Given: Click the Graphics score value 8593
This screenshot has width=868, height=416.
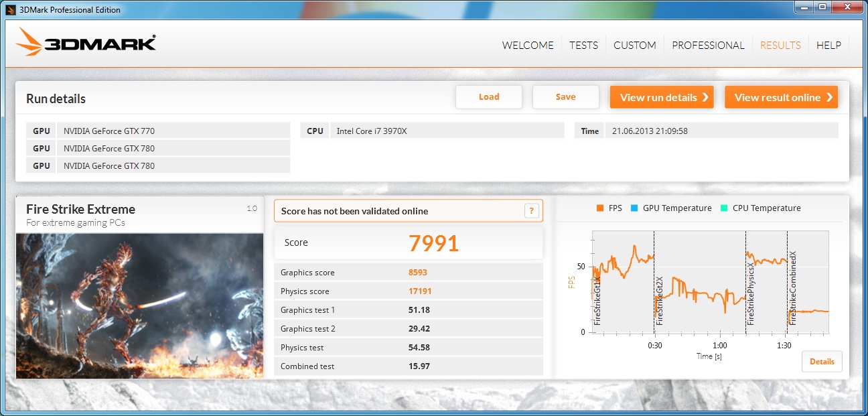Looking at the screenshot, I should [418, 273].
